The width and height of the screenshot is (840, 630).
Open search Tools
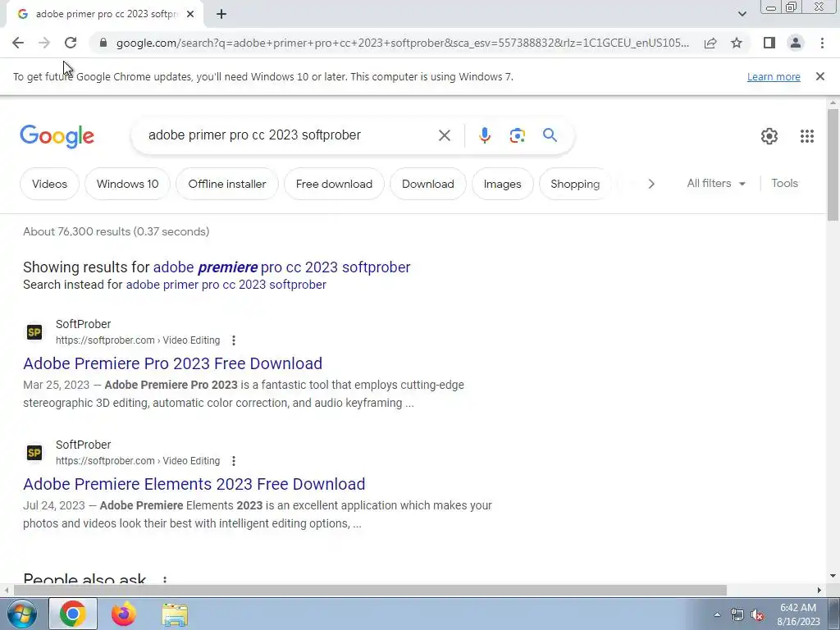click(x=784, y=183)
